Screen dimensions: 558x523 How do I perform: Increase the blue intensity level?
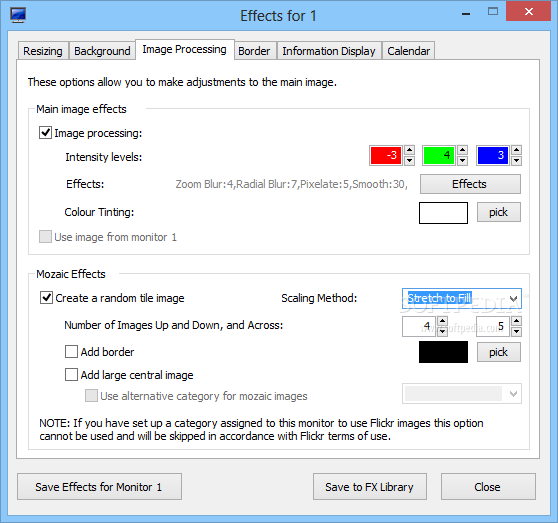(x=516, y=150)
